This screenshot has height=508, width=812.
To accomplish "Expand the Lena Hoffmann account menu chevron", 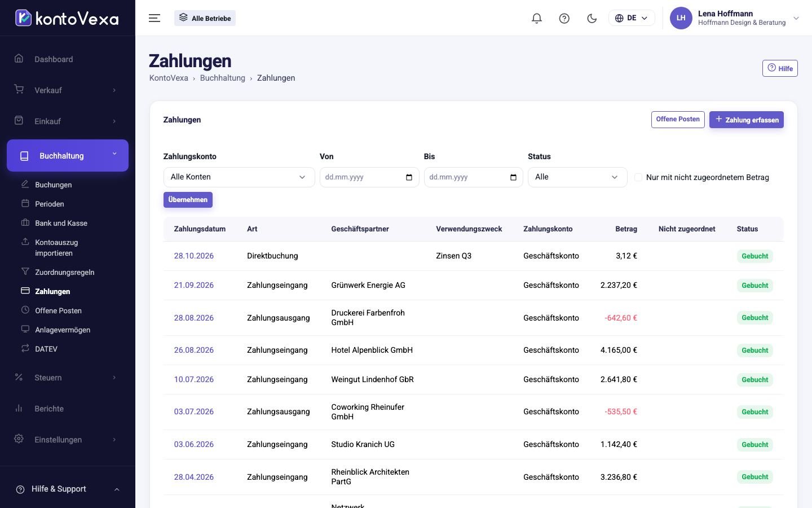I will [796, 18].
